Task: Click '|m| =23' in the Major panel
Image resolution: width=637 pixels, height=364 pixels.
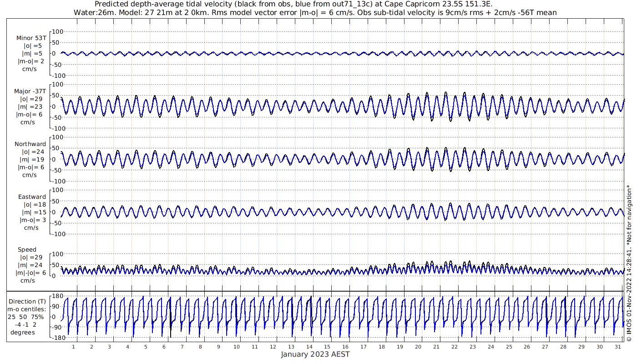Action: pos(31,106)
